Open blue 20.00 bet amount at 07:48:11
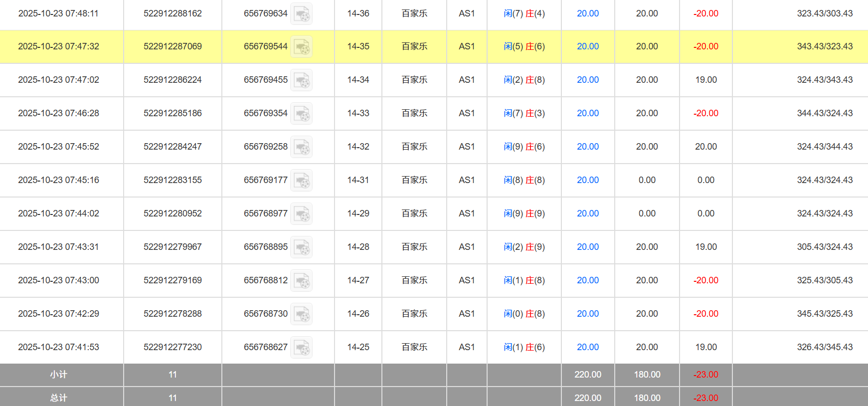 click(x=587, y=13)
